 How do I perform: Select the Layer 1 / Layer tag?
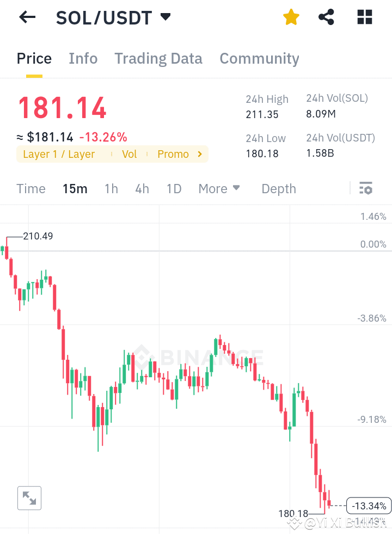(x=58, y=154)
